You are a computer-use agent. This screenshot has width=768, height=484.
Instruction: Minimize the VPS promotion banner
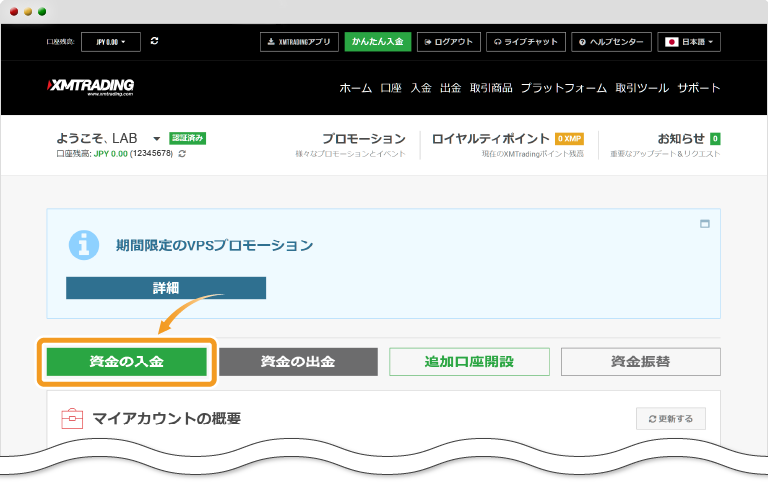pyautogui.click(x=705, y=224)
